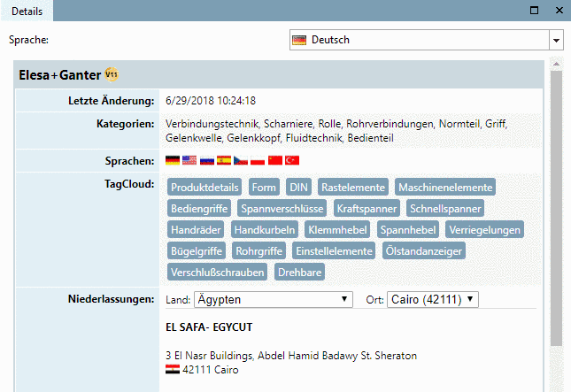Click the US flag in Sprachen row

189,160
